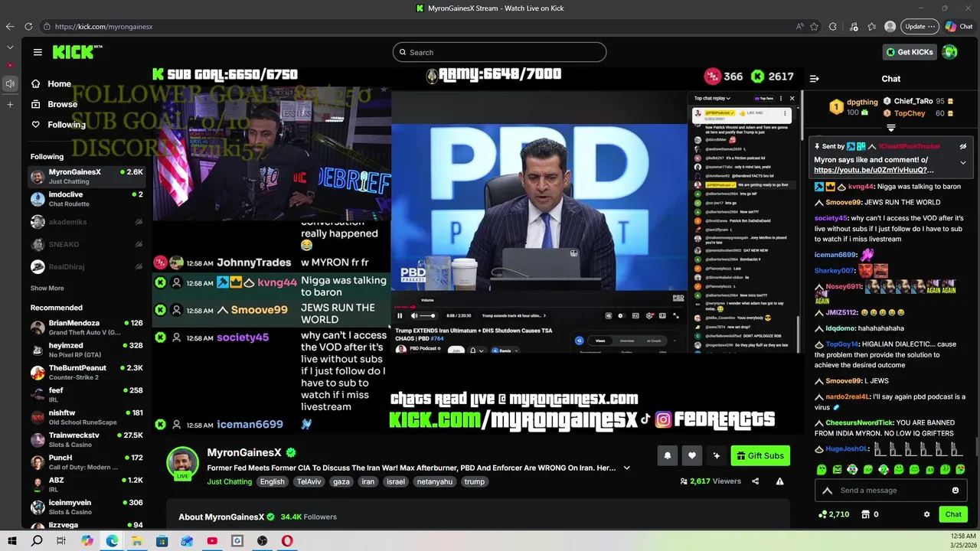Click the Gift Subs button

pos(760,455)
